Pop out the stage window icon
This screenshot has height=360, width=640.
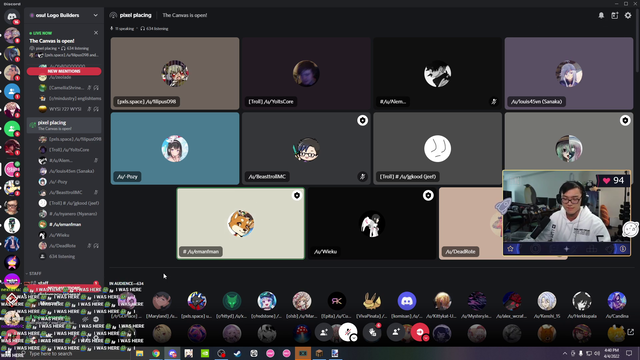(631, 332)
